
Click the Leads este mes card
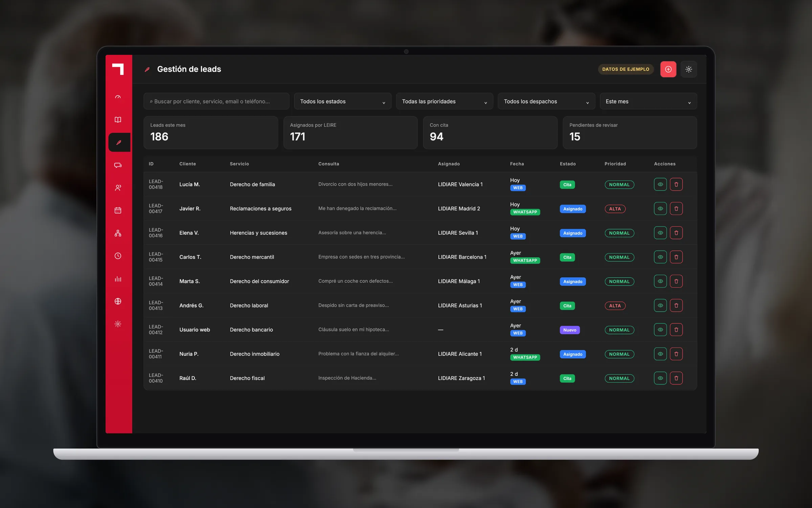coord(211,133)
